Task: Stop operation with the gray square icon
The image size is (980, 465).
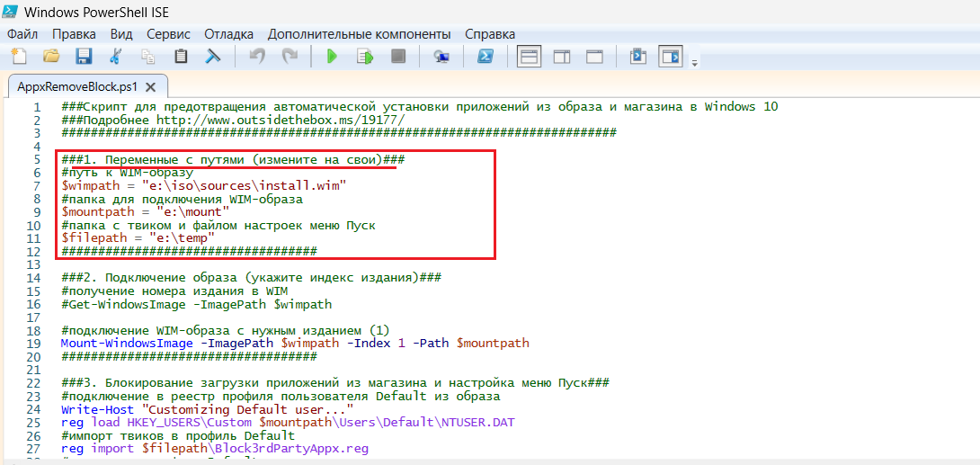Action: click(x=397, y=57)
